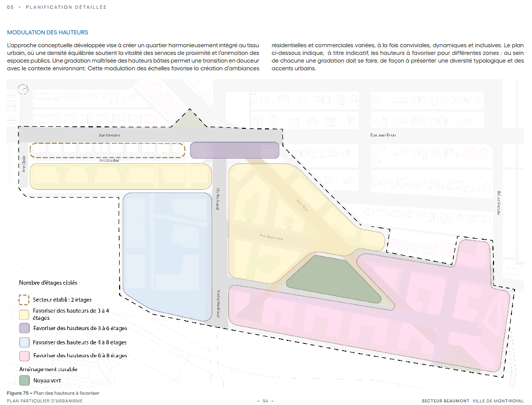Select the large blue zone on the map
Image resolution: width=532 pixels, height=405 pixels.
(166, 257)
